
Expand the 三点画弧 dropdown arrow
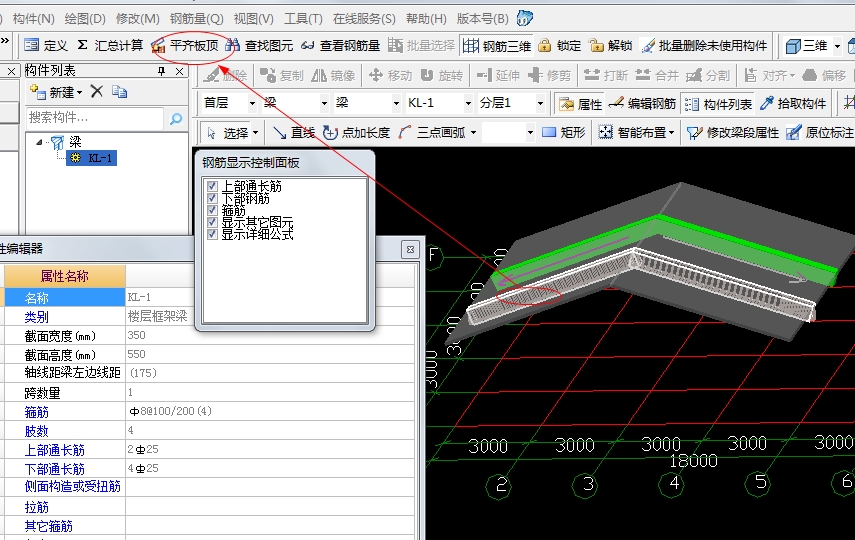[473, 133]
